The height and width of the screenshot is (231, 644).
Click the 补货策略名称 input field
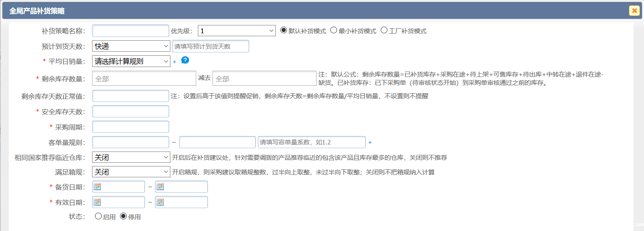click(x=130, y=31)
